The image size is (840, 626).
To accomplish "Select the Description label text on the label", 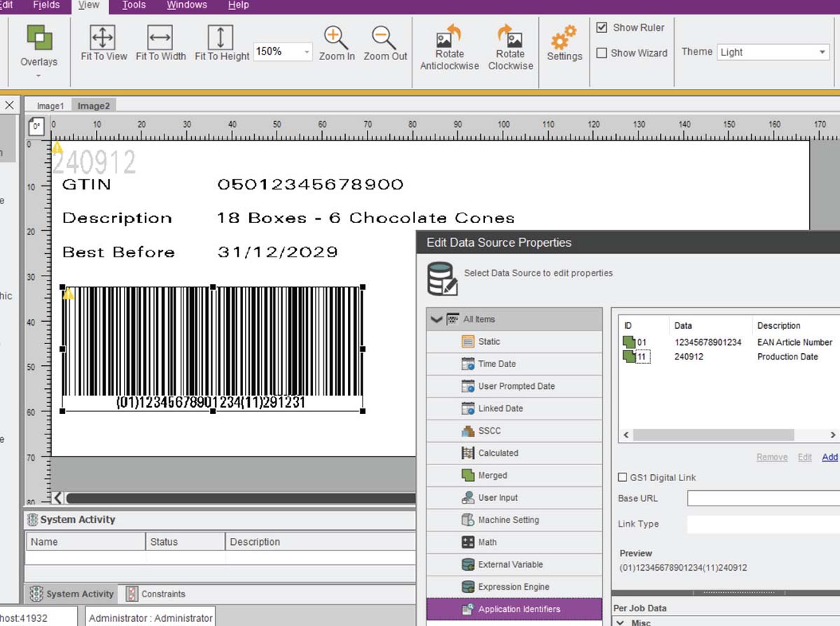I will (x=117, y=218).
